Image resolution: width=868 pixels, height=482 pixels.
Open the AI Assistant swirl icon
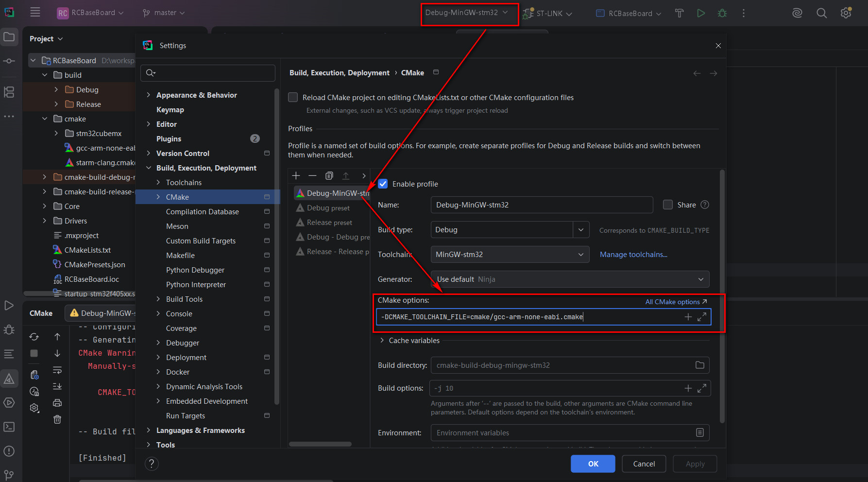(x=797, y=13)
